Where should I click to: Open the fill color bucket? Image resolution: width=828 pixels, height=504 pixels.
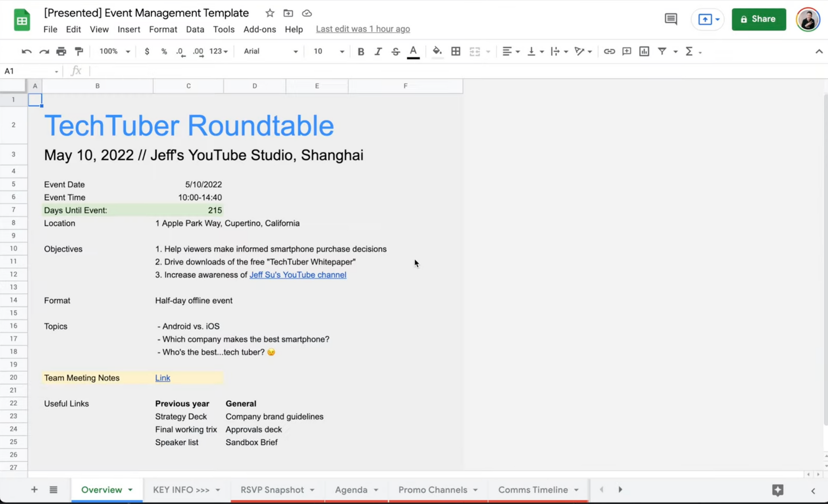point(437,51)
